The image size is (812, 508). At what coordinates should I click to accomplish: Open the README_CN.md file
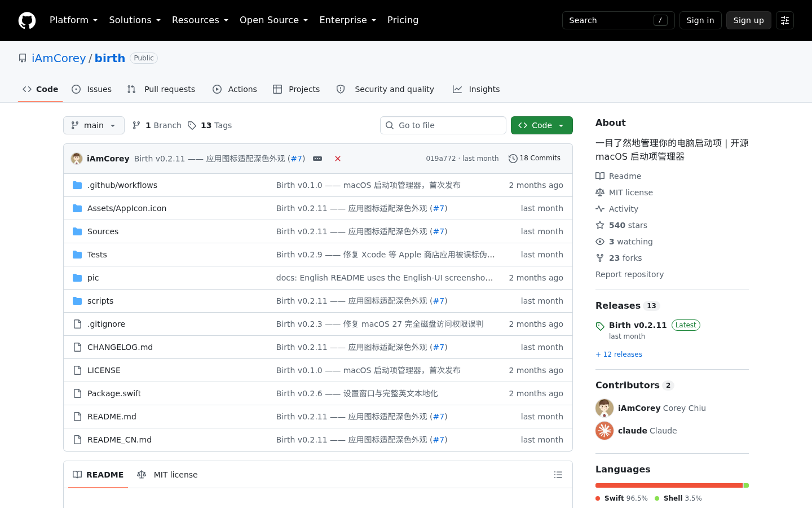click(120, 440)
